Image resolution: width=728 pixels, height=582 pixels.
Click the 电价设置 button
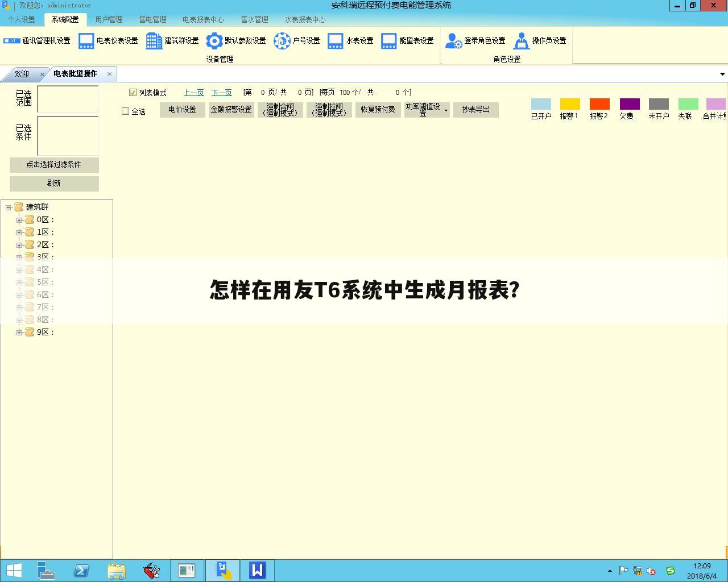pos(182,110)
